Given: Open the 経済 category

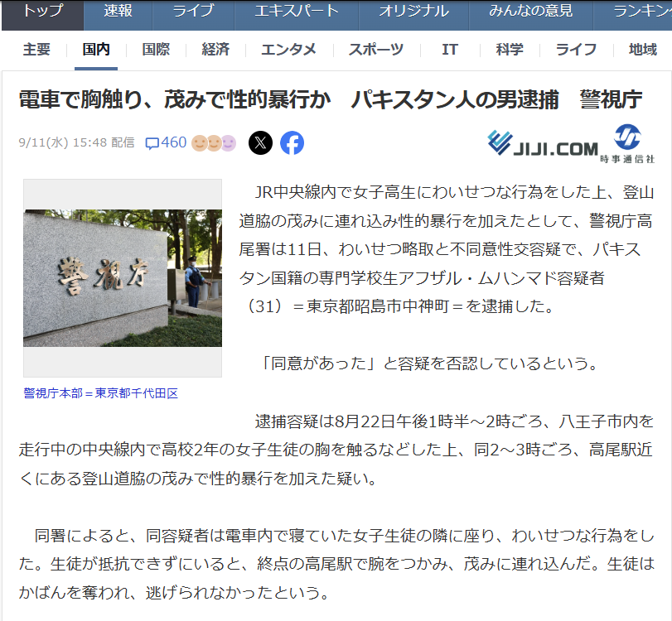Looking at the screenshot, I should (x=215, y=50).
